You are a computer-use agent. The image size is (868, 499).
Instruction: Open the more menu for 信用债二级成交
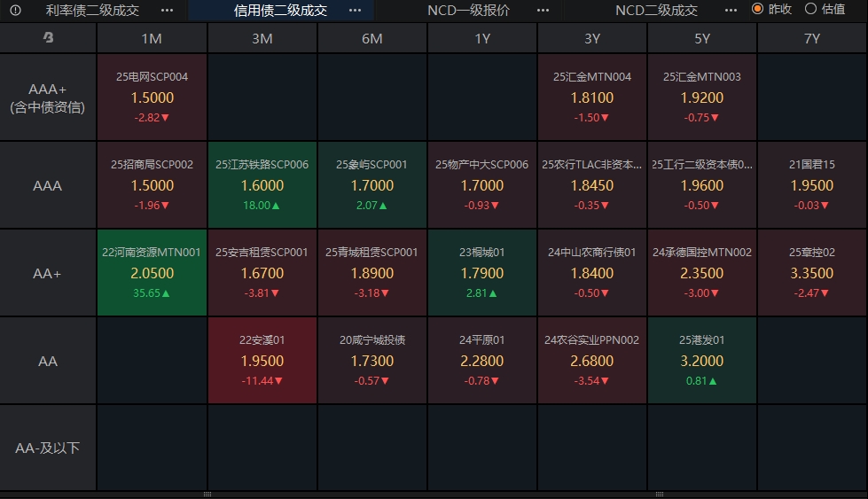pyautogui.click(x=355, y=10)
